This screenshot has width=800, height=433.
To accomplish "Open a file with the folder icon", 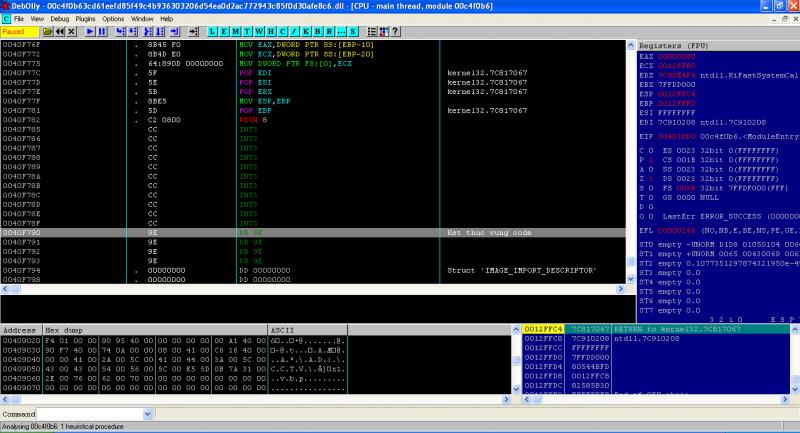I will (x=47, y=32).
